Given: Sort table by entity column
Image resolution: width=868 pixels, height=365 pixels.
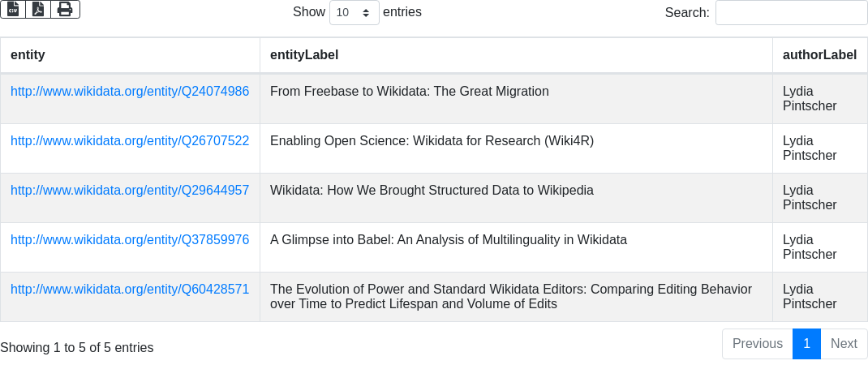Looking at the screenshot, I should (x=28, y=55).
